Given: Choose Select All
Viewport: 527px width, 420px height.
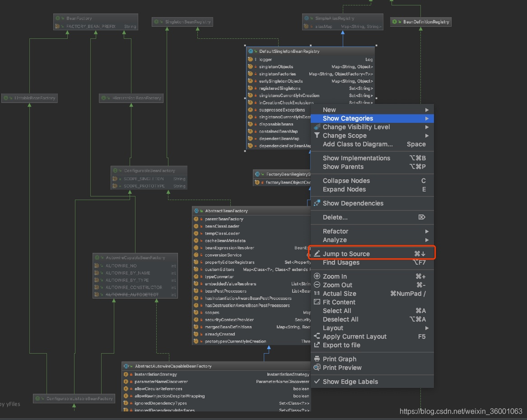Looking at the screenshot, I should click(x=372, y=311).
